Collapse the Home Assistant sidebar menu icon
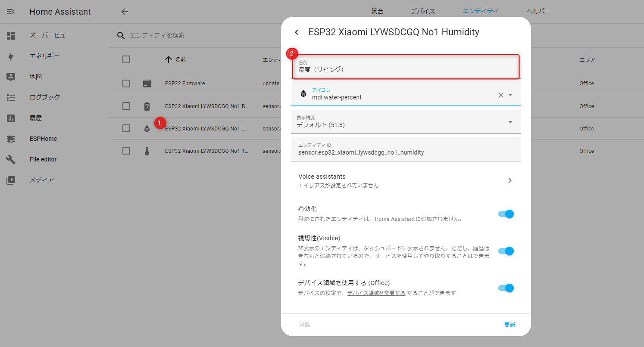The width and height of the screenshot is (644, 347). pyautogui.click(x=11, y=12)
